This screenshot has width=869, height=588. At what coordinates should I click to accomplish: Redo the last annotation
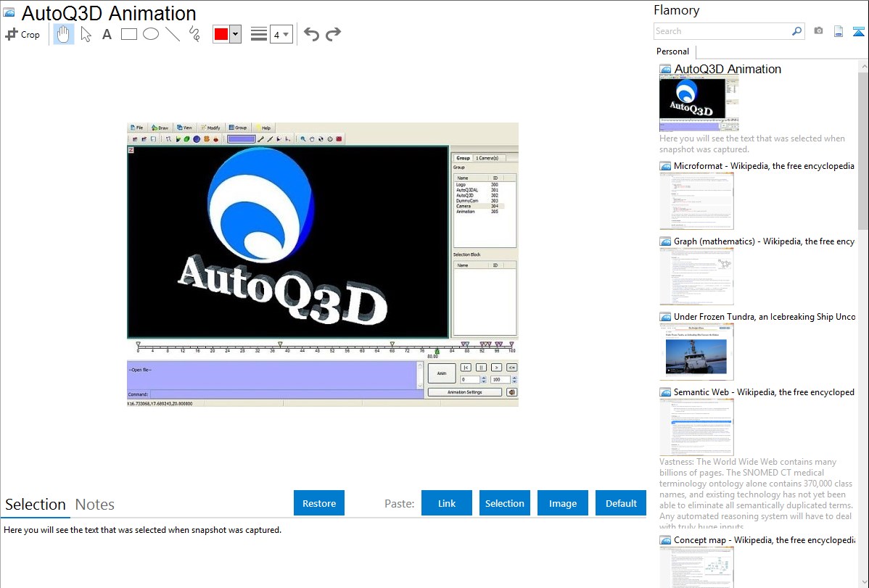(x=333, y=34)
